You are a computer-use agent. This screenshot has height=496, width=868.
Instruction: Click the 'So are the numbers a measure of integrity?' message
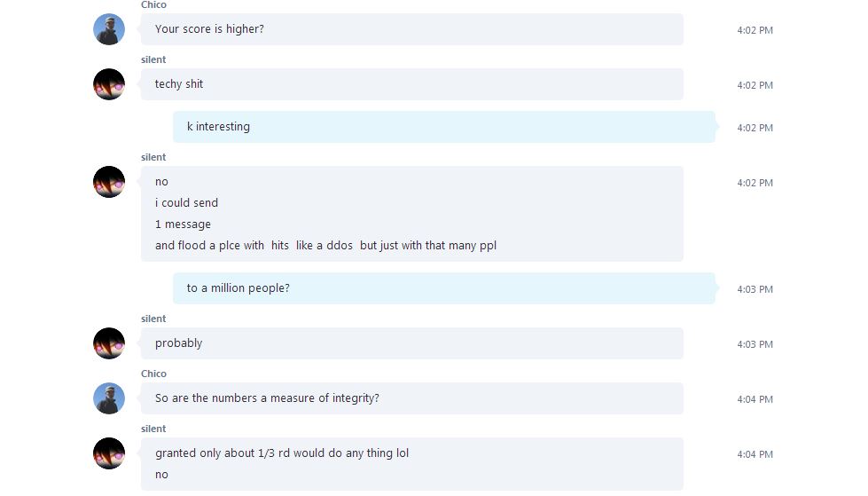[x=412, y=398]
